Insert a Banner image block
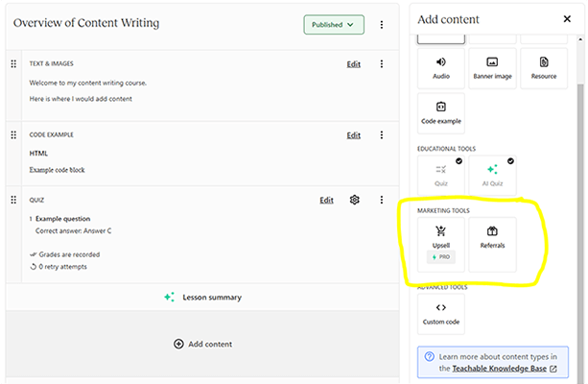The image size is (588, 384). point(492,68)
